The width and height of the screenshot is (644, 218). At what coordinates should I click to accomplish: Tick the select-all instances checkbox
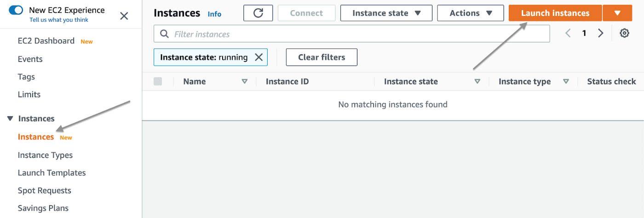(x=158, y=81)
